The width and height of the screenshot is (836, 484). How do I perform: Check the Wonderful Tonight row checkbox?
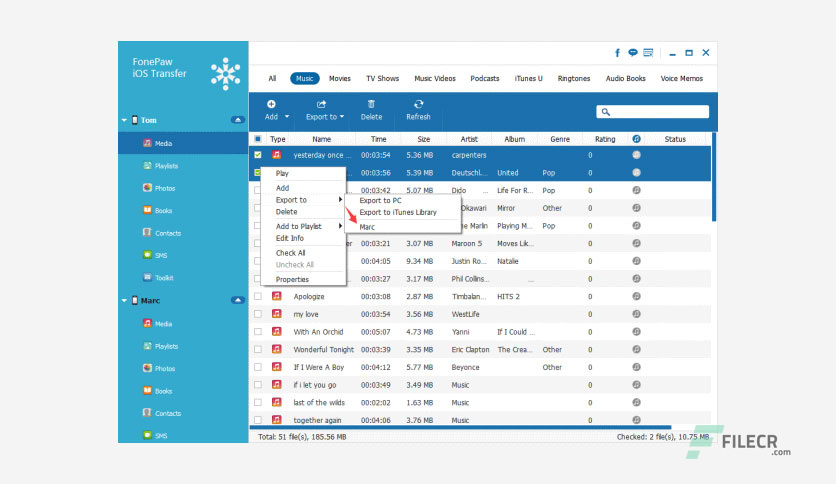coord(258,349)
